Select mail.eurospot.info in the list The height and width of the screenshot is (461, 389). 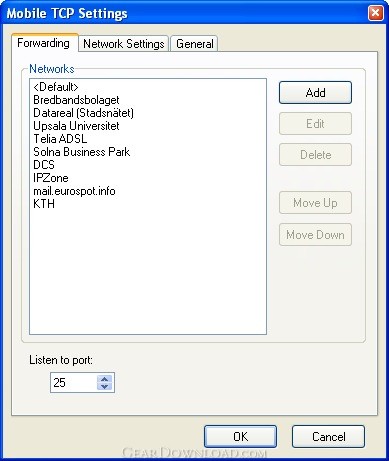point(74,191)
